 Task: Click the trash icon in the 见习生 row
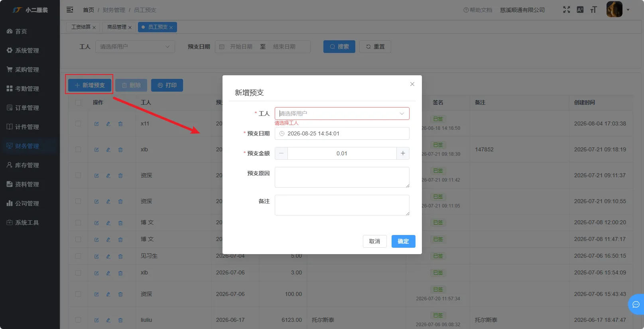(120, 257)
